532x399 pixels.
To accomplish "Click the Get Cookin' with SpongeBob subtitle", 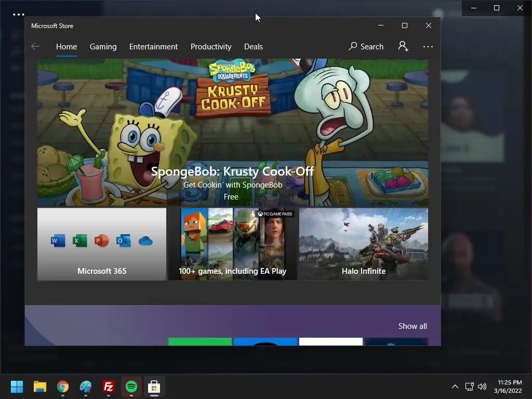I will click(x=233, y=185).
